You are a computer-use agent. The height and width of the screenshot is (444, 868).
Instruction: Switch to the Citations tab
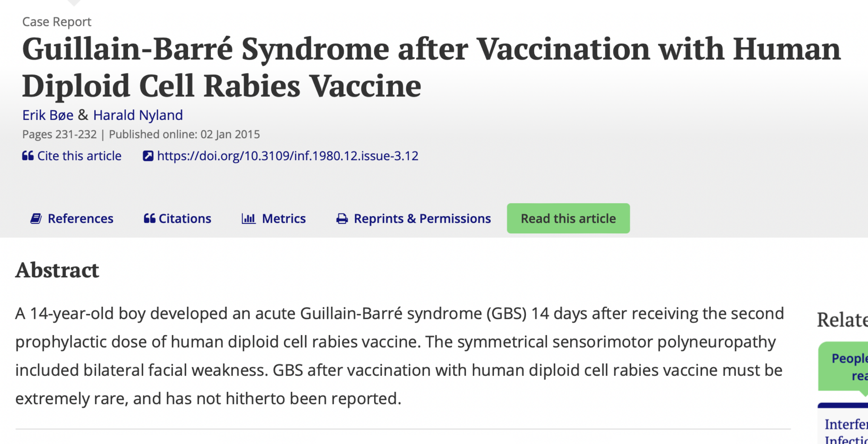click(178, 219)
